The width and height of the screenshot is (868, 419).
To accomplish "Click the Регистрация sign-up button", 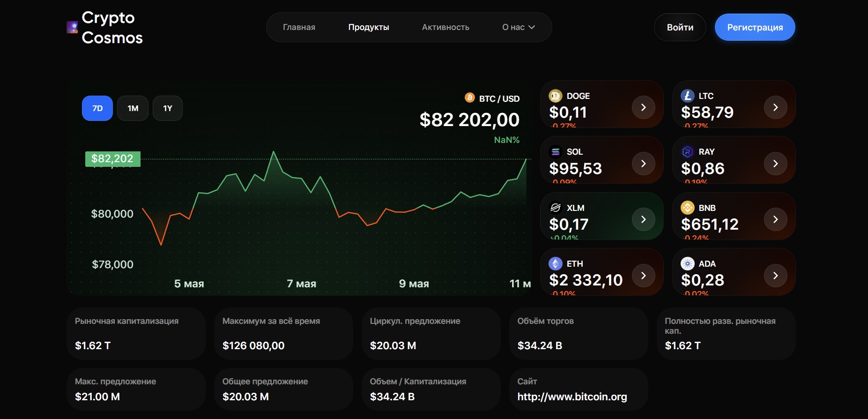I will coord(755,27).
